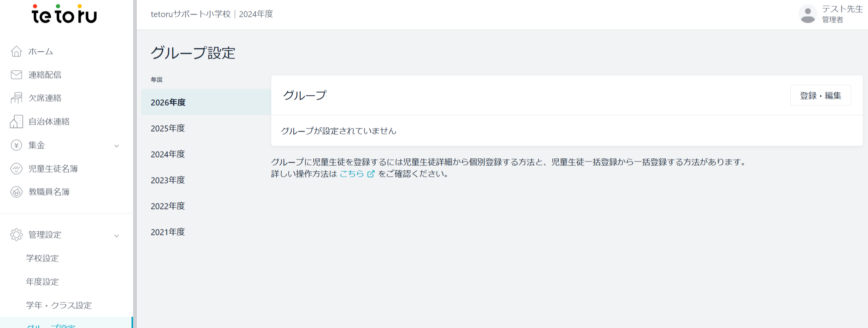Click the グループ設定 page heading
This screenshot has width=868, height=328.
193,53
